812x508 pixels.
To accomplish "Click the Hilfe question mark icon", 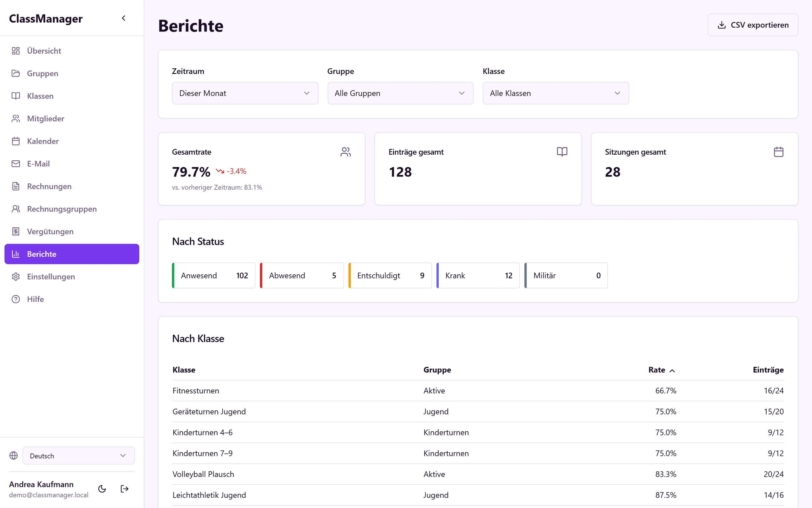I will [x=16, y=299].
